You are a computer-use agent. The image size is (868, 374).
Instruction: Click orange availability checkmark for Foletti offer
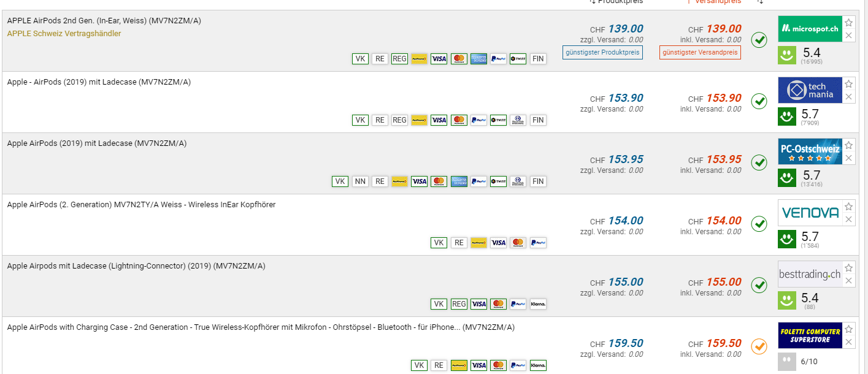coord(759,346)
